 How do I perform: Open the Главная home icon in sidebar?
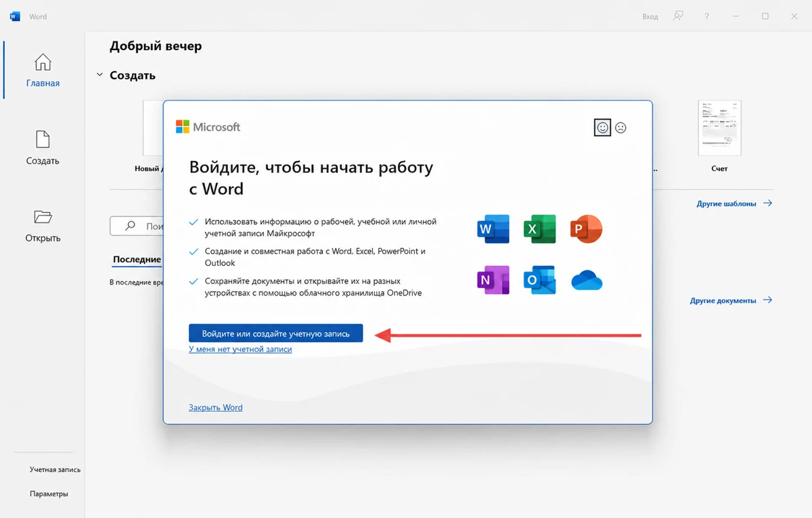coord(43,62)
